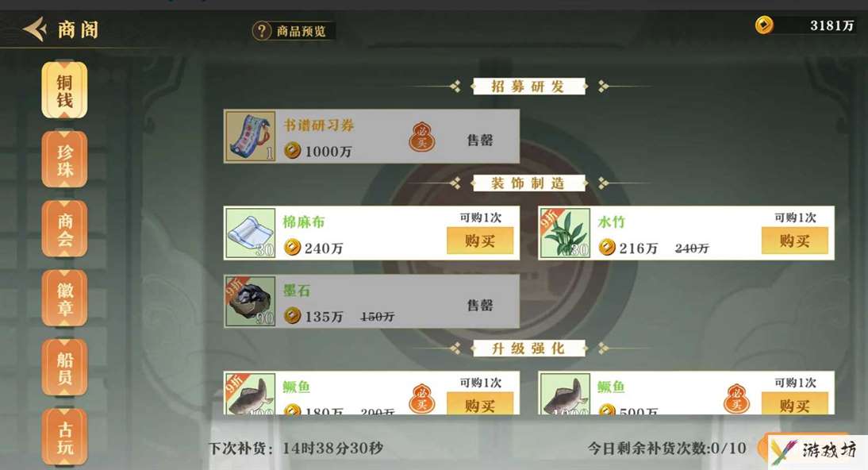This screenshot has width=868, height=470.
Task: Select the first 鳜鱼 fish icon with discount
Action: pos(251,394)
